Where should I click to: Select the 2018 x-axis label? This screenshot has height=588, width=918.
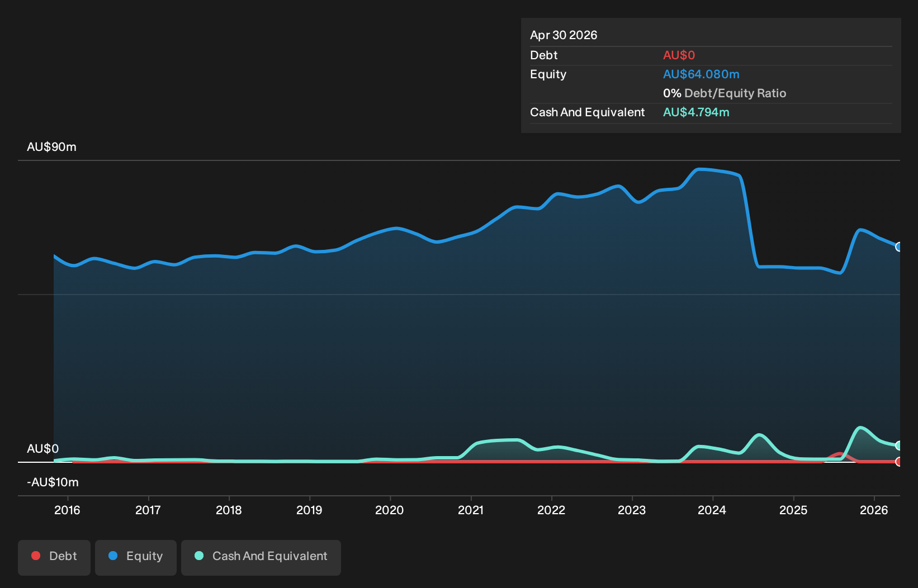coord(229,510)
